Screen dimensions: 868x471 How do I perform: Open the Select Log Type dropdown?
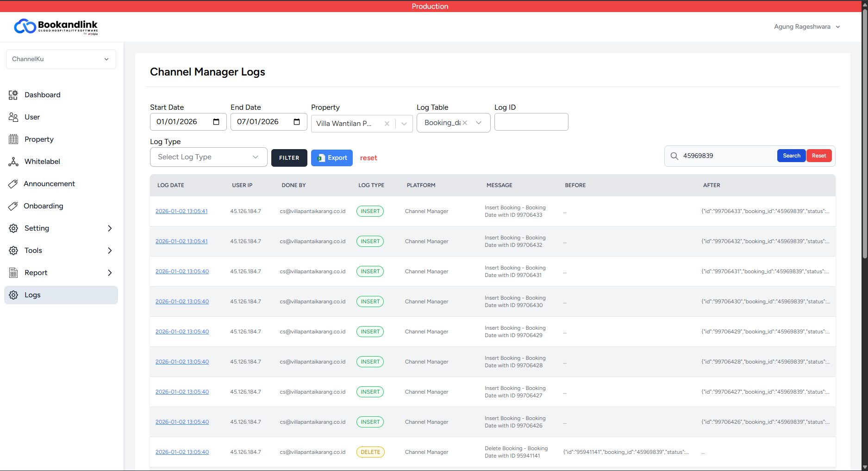[209, 157]
